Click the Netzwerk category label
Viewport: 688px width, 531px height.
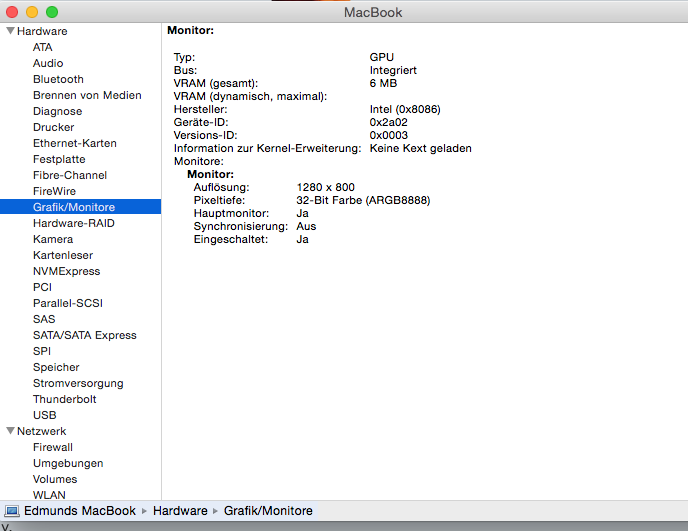[x=42, y=431]
